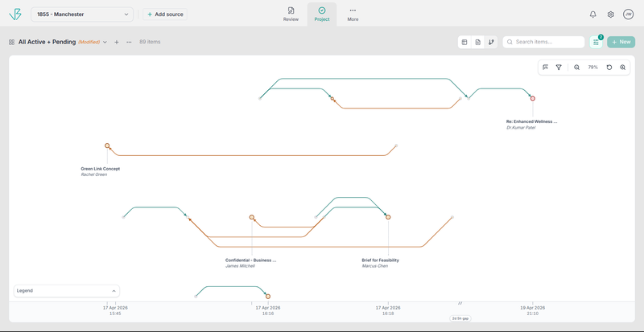Click the 79% zoom level text
The width and height of the screenshot is (644, 332).
pyautogui.click(x=593, y=68)
